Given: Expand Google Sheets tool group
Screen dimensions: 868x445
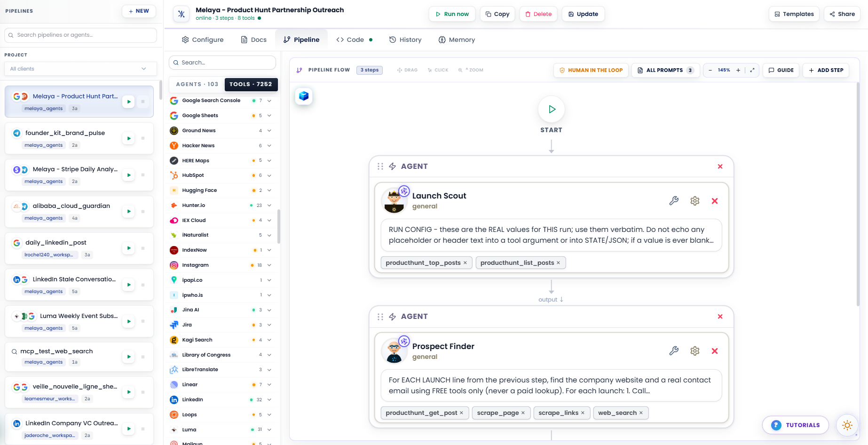Looking at the screenshot, I should (269, 116).
